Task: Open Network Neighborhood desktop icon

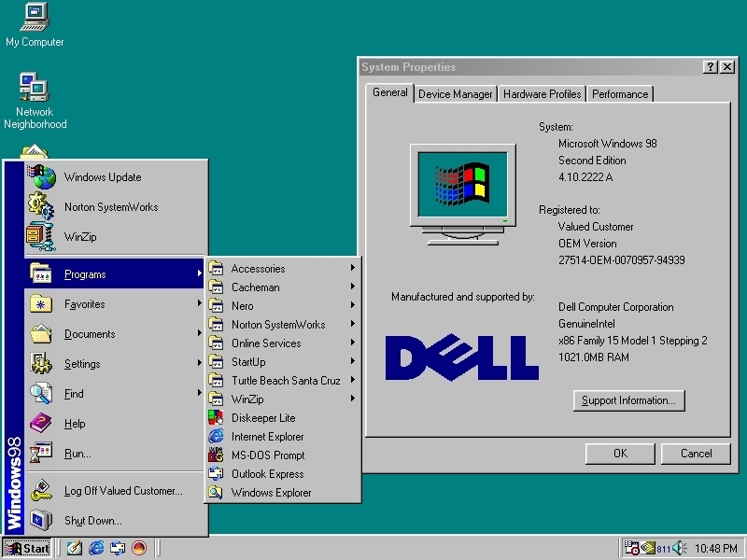Action: click(x=35, y=93)
